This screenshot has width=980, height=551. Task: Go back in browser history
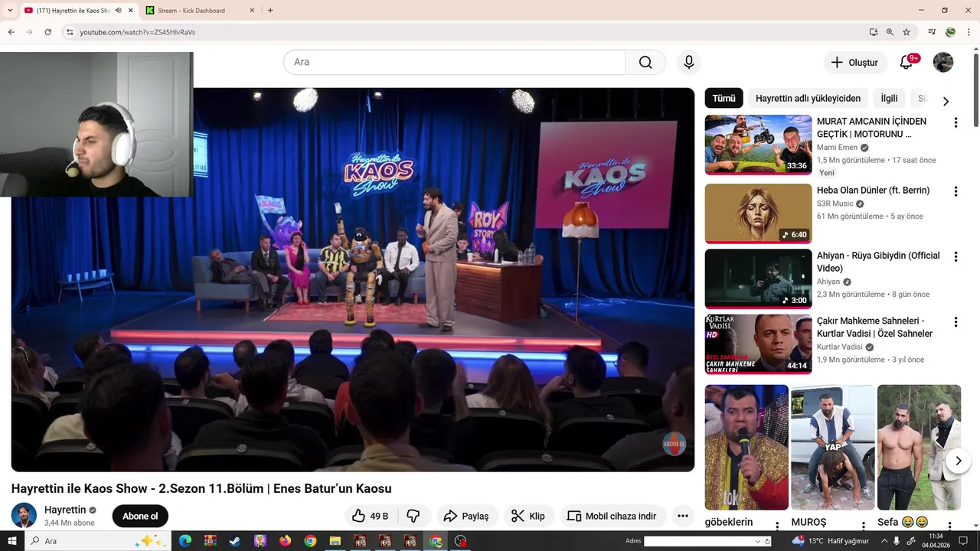[11, 32]
